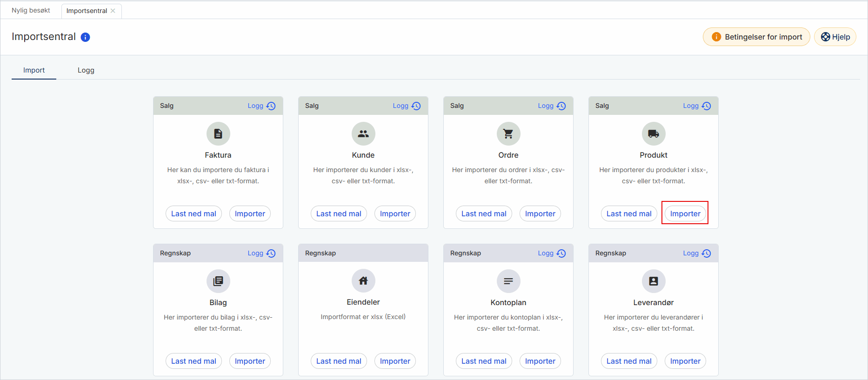Click Importer on the Eiendeler card
Viewport: 868px width, 380px height.
[395, 361]
